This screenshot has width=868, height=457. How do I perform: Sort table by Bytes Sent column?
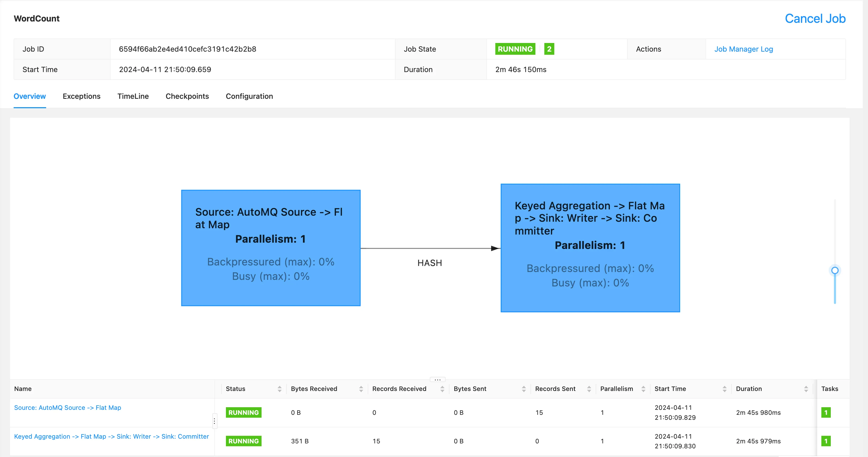tap(524, 389)
